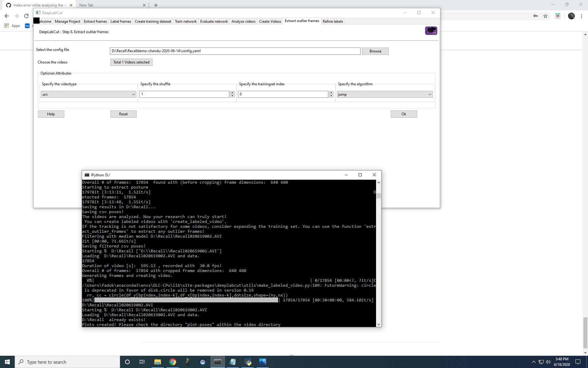Click the config file path input field

point(235,51)
